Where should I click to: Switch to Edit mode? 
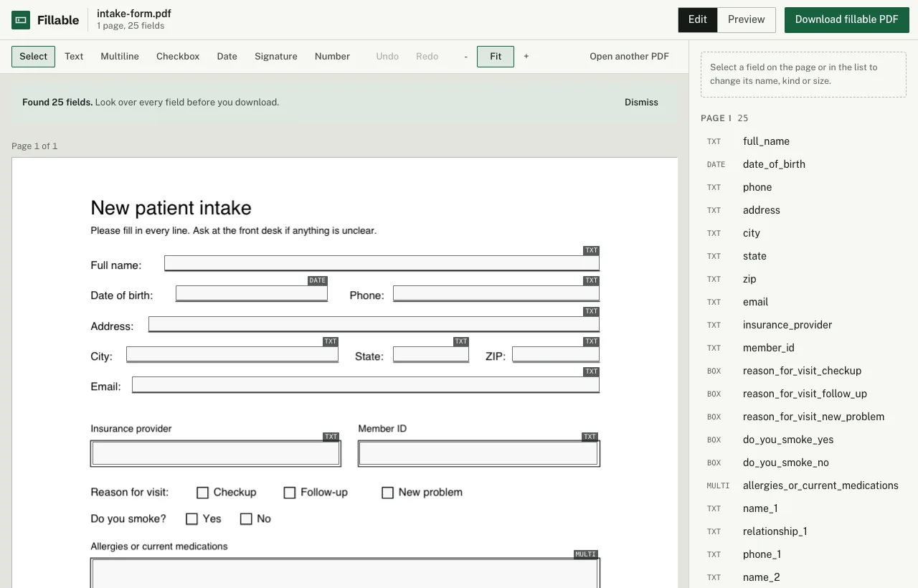[x=698, y=20]
